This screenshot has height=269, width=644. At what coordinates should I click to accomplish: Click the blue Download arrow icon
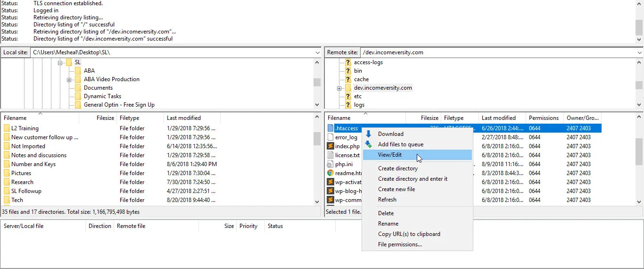pos(368,134)
